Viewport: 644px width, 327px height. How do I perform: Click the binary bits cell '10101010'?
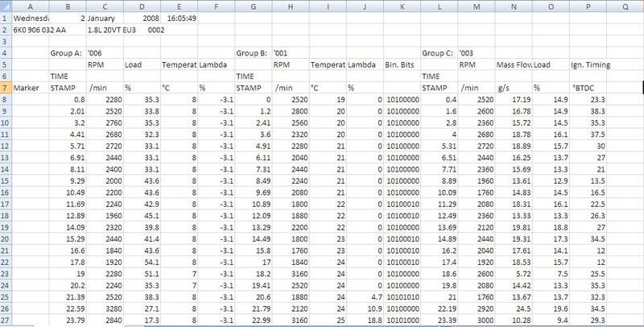point(402,297)
